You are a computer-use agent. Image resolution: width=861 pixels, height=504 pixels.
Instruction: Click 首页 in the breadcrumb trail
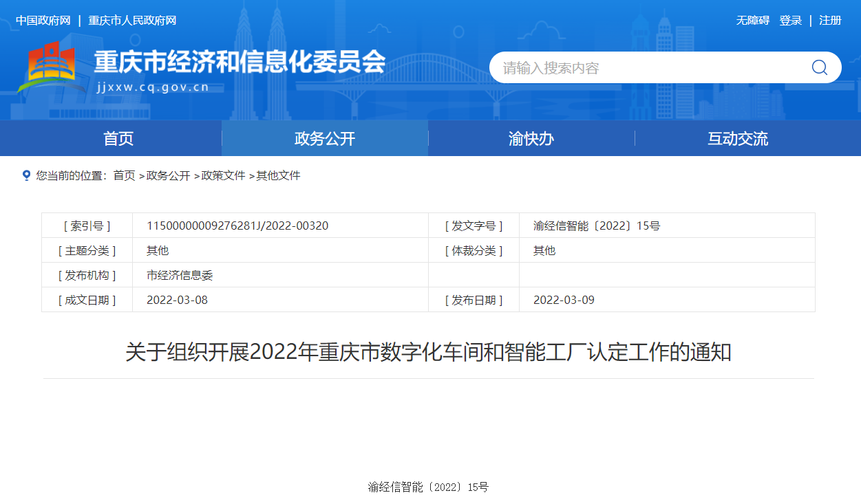[x=124, y=175]
